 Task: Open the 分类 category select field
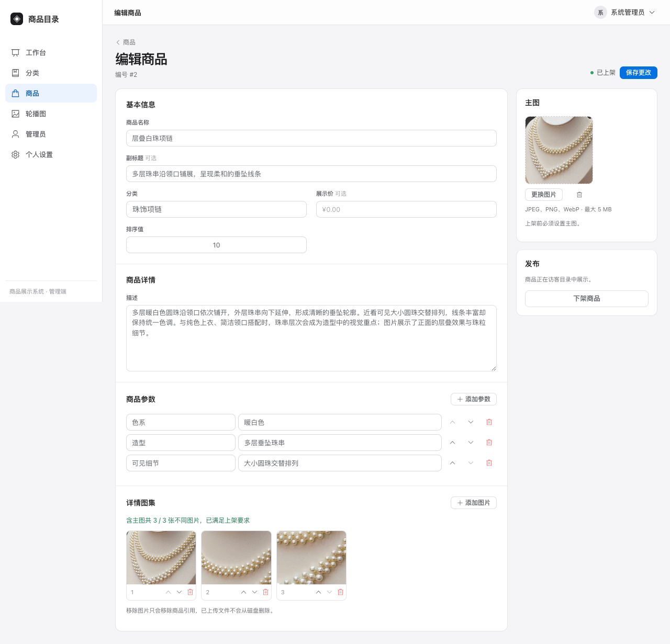[x=216, y=209]
